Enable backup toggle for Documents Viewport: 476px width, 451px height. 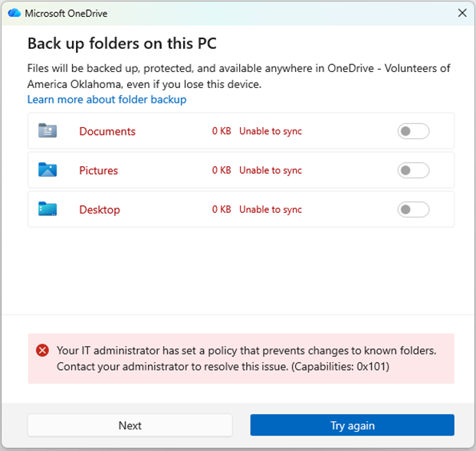(413, 132)
